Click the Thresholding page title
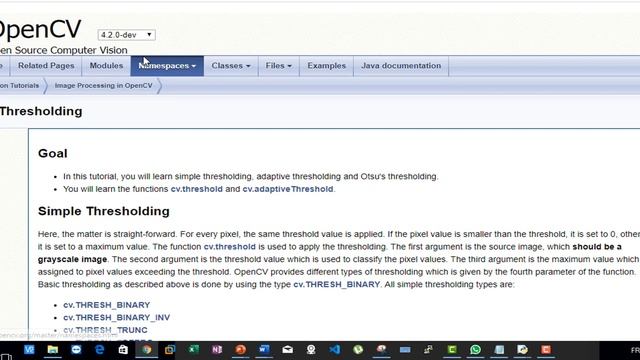The width and height of the screenshot is (640, 360). pos(41,111)
